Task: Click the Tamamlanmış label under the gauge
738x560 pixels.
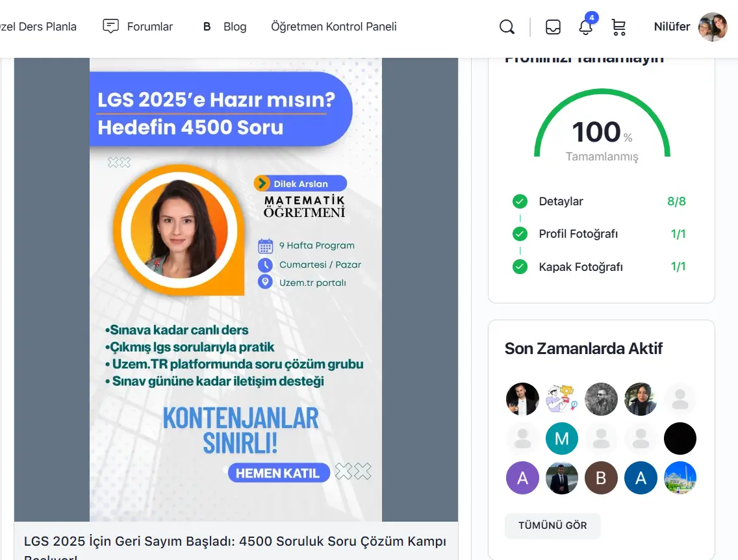Action: (x=602, y=157)
